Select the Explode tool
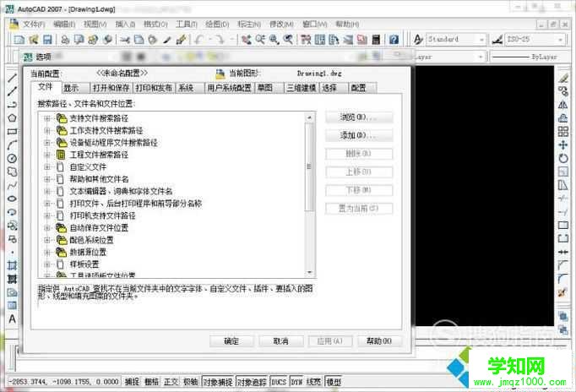576x392 pixels. click(x=563, y=293)
